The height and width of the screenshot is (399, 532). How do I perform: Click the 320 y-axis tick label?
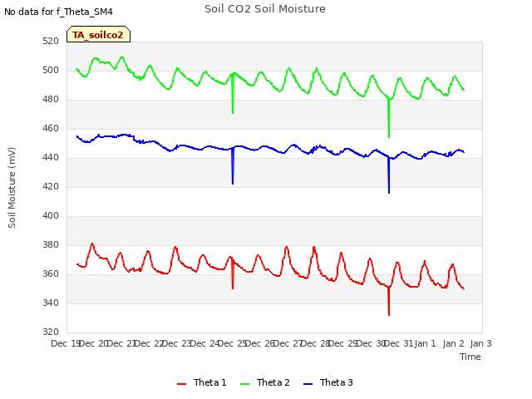click(x=51, y=332)
